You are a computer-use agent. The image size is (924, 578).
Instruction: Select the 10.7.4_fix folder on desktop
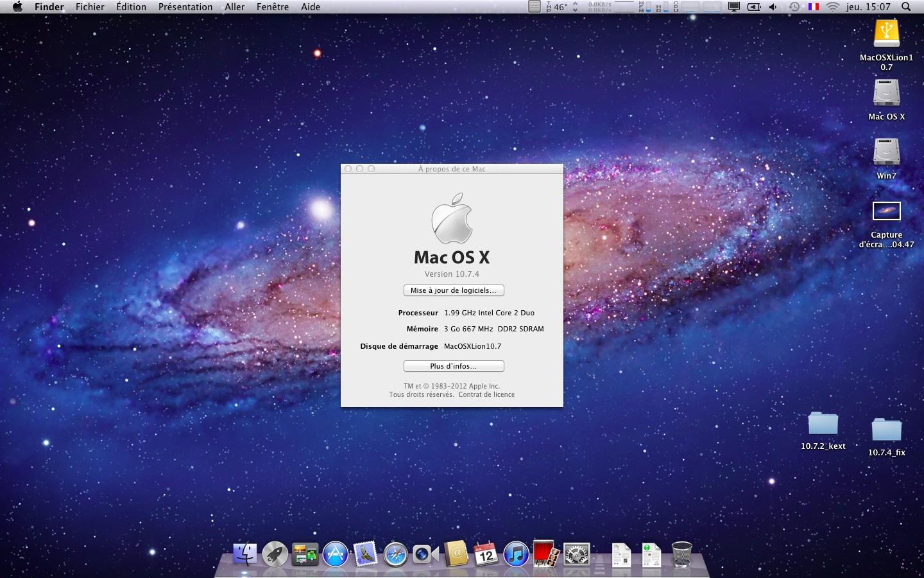[x=886, y=429]
